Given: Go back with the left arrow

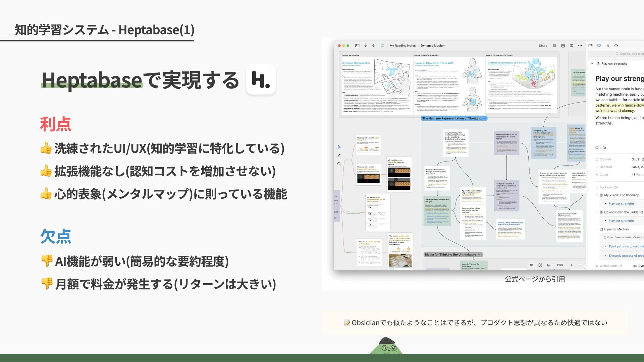Looking at the screenshot, I should 366,46.
